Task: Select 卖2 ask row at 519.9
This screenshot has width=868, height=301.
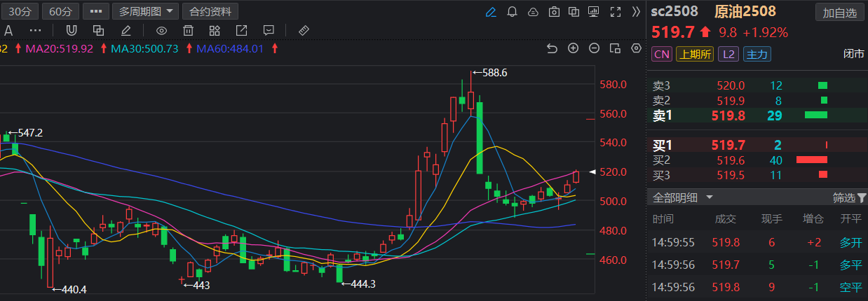Action: tap(757, 100)
